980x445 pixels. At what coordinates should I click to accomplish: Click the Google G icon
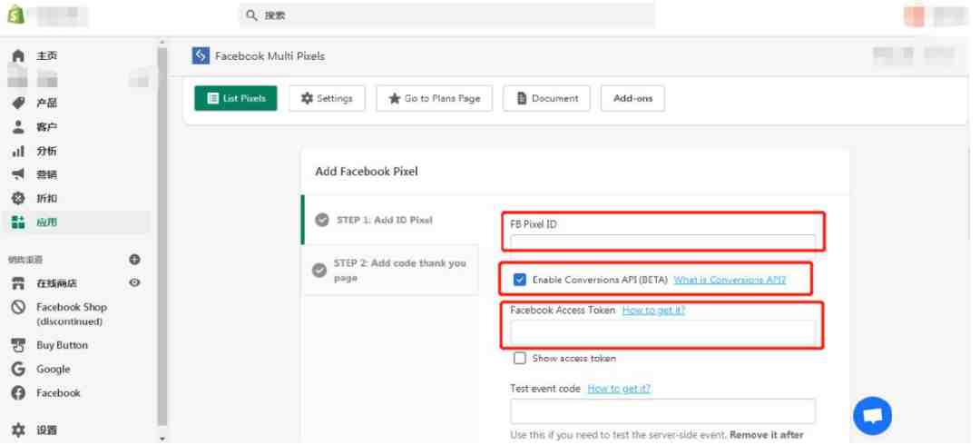18,370
